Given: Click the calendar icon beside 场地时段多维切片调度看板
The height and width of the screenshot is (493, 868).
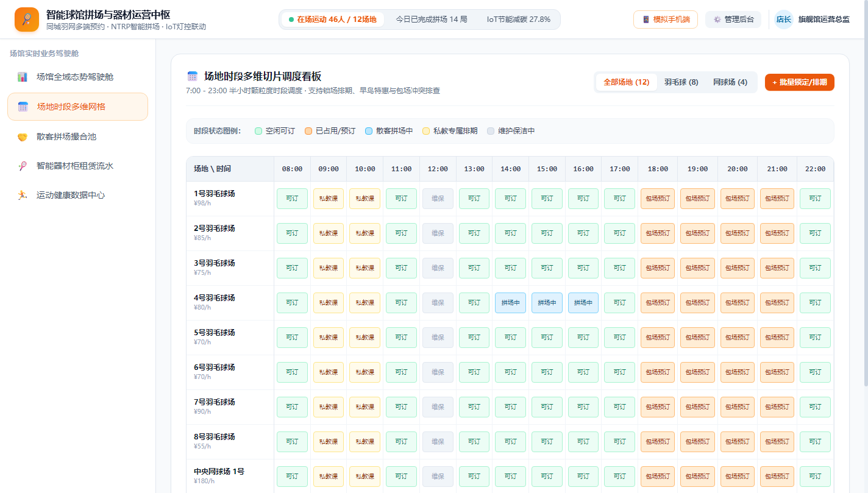Looking at the screenshot, I should pos(193,76).
